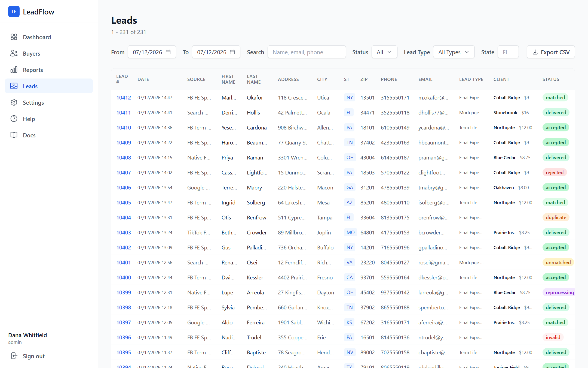588x368 pixels.
Task: Click the CLIENT column header
Action: pyautogui.click(x=501, y=79)
